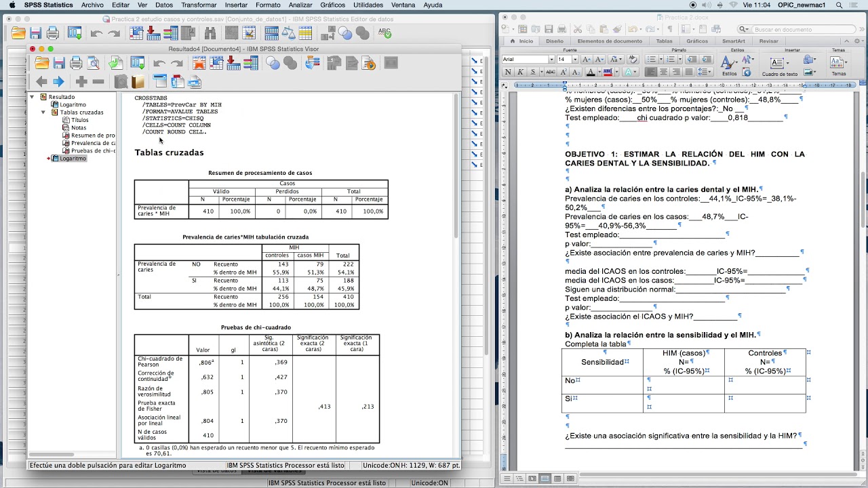Click Weight cases scales icon in Data Editor
Screen dimensions: 868x488
(x=288, y=33)
